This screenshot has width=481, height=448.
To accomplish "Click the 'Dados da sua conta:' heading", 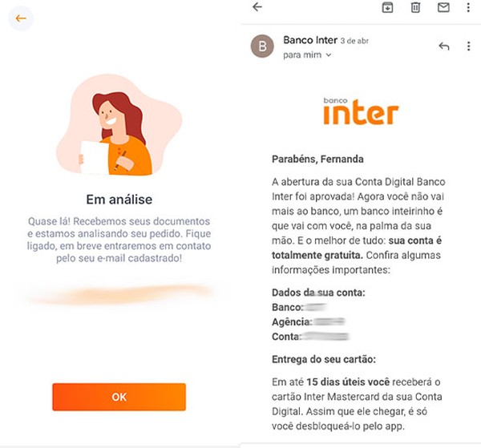I will pos(318,293).
